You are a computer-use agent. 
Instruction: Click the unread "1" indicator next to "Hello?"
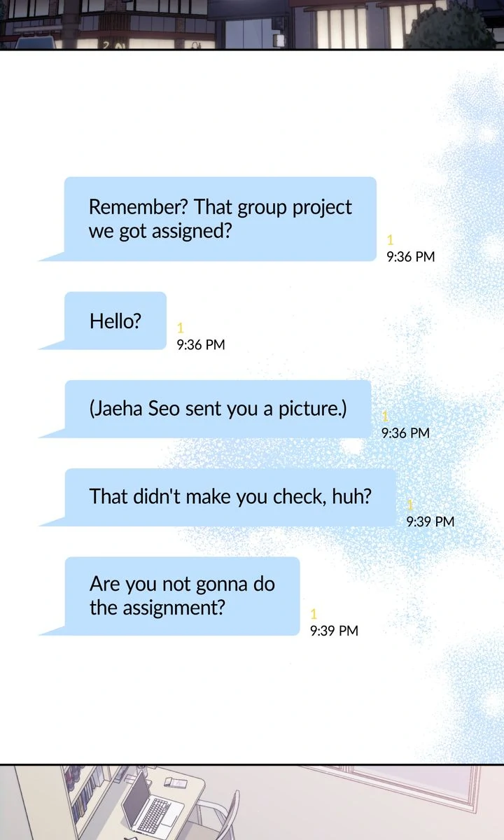(180, 328)
